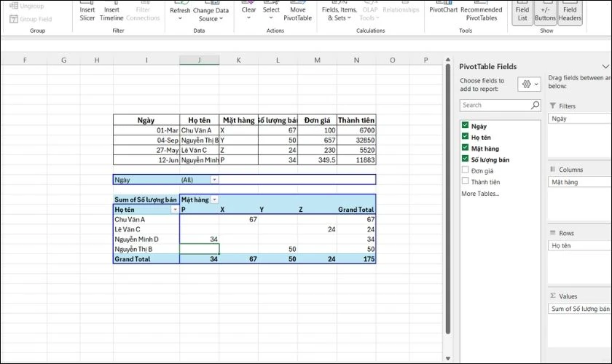Open the Họ tên row filter dropdown
The image size is (612, 364).
coord(175,210)
